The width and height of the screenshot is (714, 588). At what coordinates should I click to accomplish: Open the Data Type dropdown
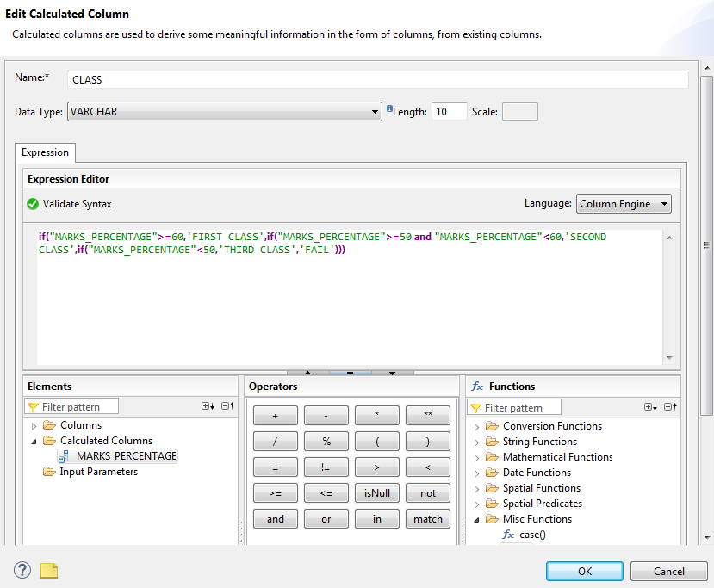click(x=375, y=111)
